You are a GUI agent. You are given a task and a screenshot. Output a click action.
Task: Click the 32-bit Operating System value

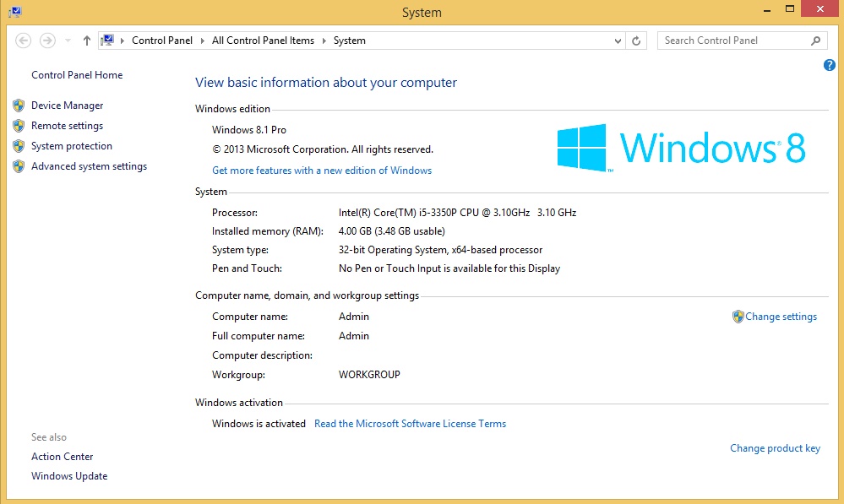point(440,250)
